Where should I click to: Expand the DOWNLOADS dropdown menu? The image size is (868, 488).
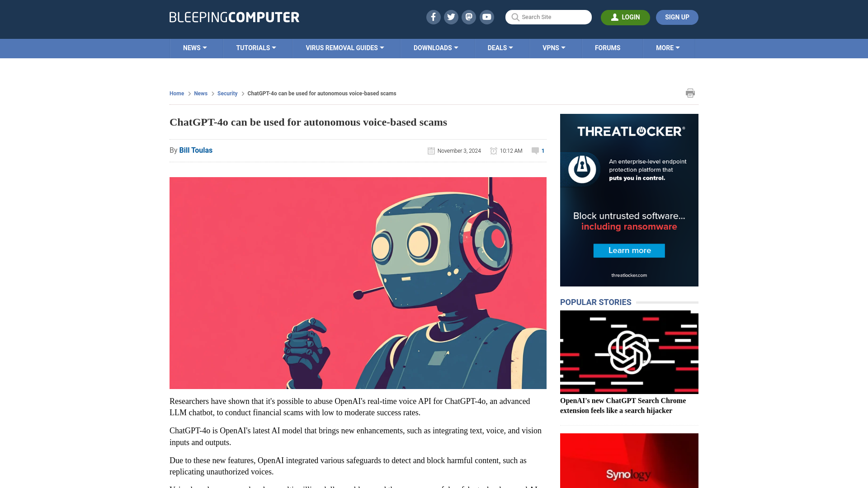coord(436,47)
